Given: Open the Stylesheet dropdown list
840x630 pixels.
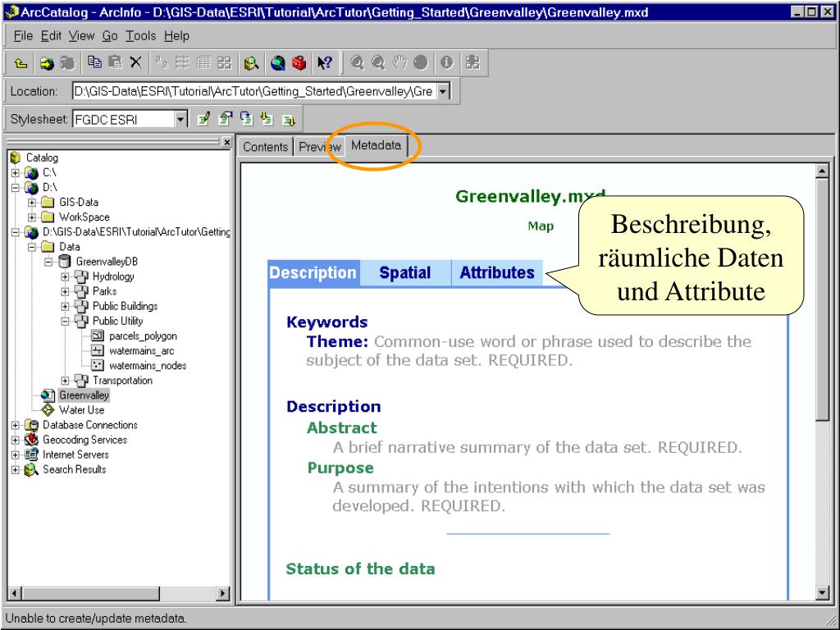Looking at the screenshot, I should 181,119.
